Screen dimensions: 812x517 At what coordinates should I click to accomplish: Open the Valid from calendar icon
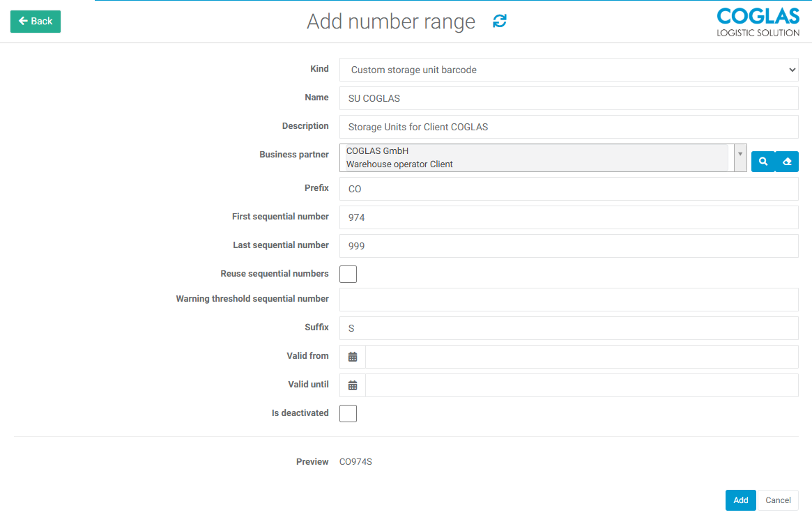pyautogui.click(x=353, y=357)
